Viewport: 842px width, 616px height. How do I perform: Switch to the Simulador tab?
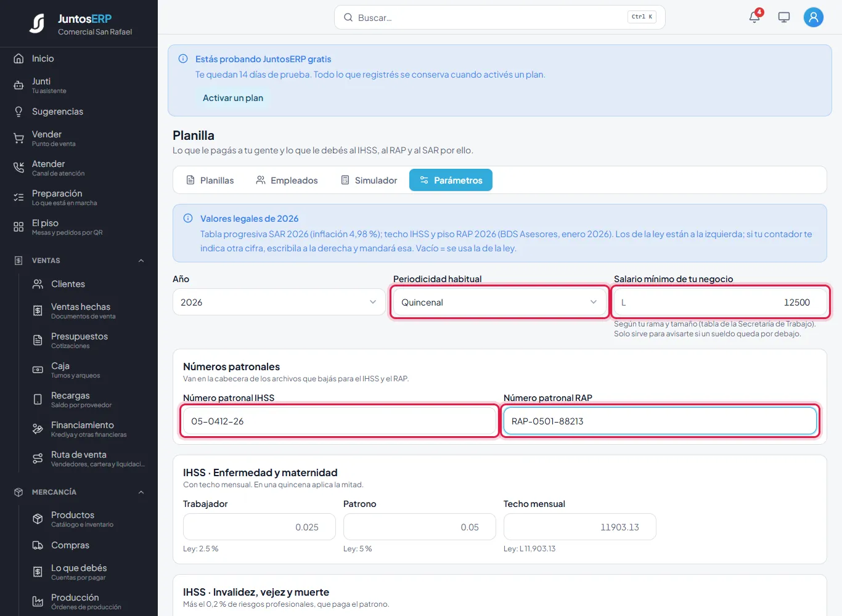369,180
